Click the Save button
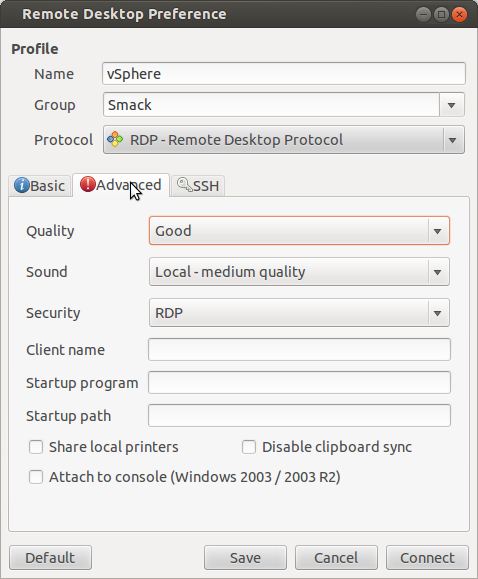 [245, 558]
